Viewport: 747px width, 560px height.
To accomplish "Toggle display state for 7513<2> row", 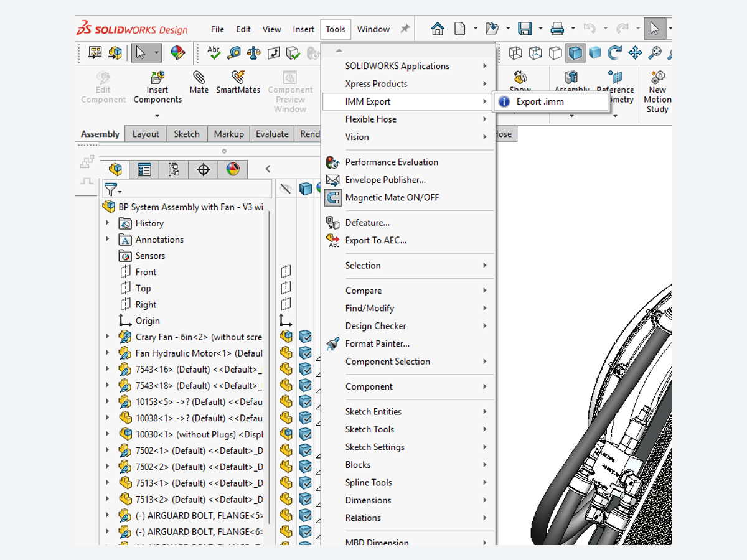I will click(305, 499).
